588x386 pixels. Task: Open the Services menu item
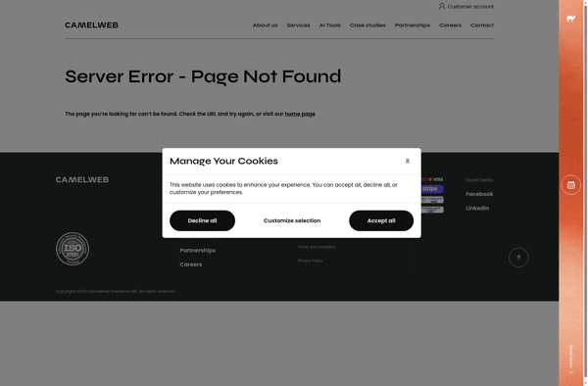click(298, 25)
